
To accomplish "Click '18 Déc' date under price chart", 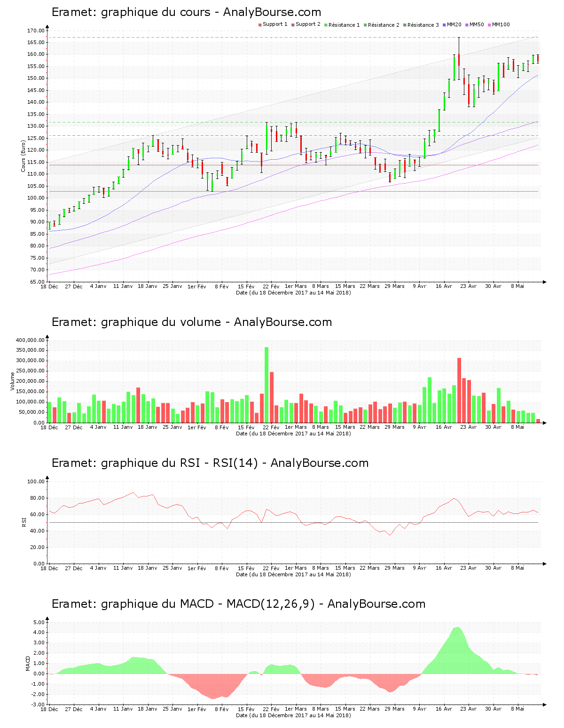I will point(49,287).
